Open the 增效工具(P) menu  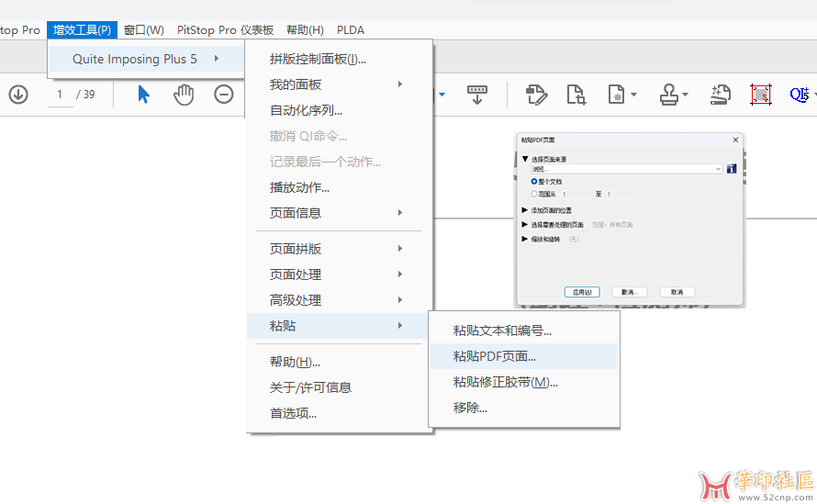coord(82,29)
